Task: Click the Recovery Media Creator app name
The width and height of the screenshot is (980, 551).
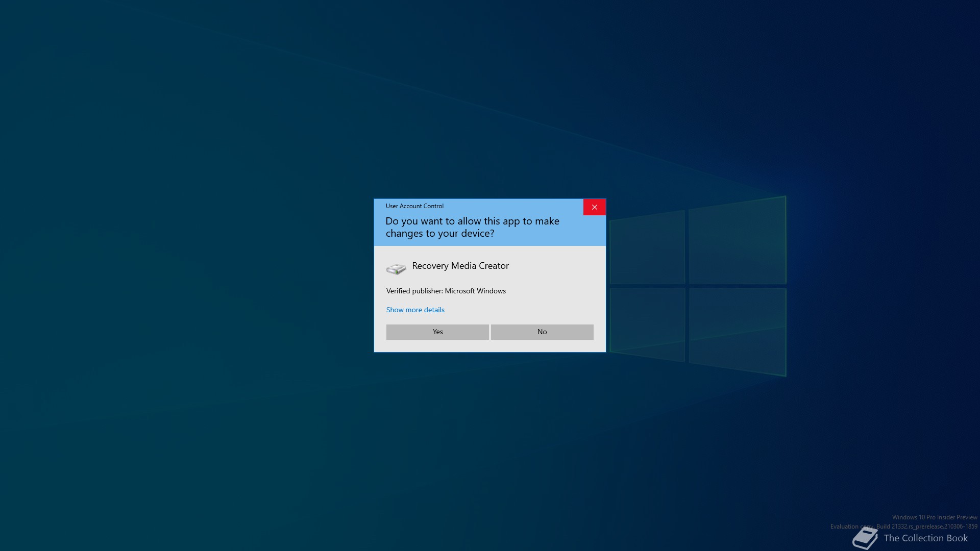Action: point(460,266)
